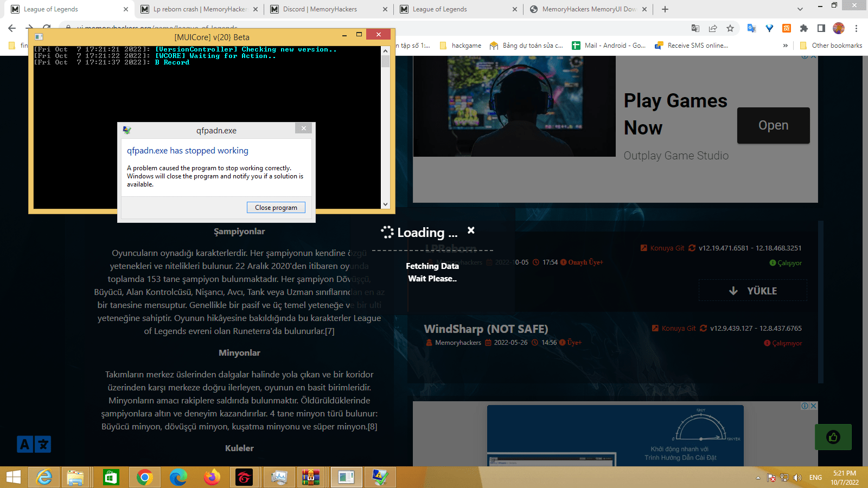Open the MUICore window system menu icon
Image resolution: width=868 pixels, height=488 pixels.
(x=39, y=37)
